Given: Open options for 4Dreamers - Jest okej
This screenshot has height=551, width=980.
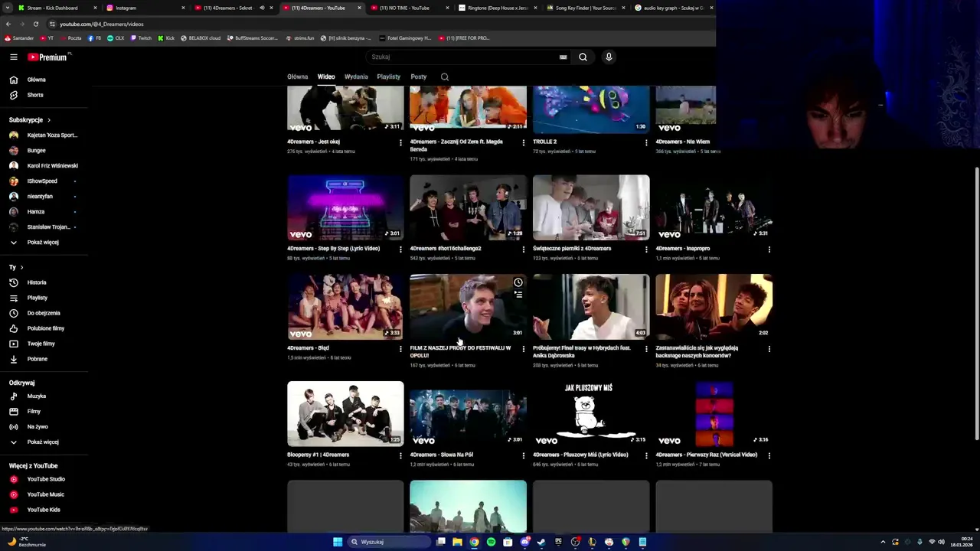Looking at the screenshot, I should (x=400, y=142).
